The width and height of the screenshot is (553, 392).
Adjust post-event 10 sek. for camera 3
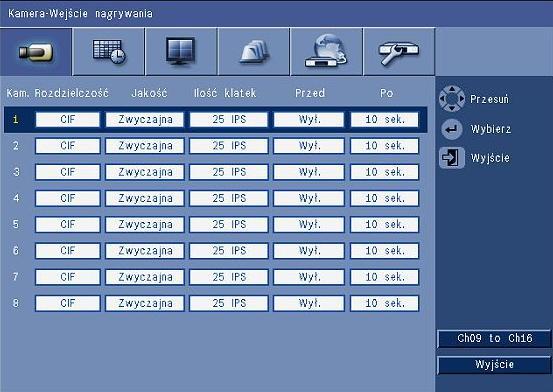(x=384, y=172)
